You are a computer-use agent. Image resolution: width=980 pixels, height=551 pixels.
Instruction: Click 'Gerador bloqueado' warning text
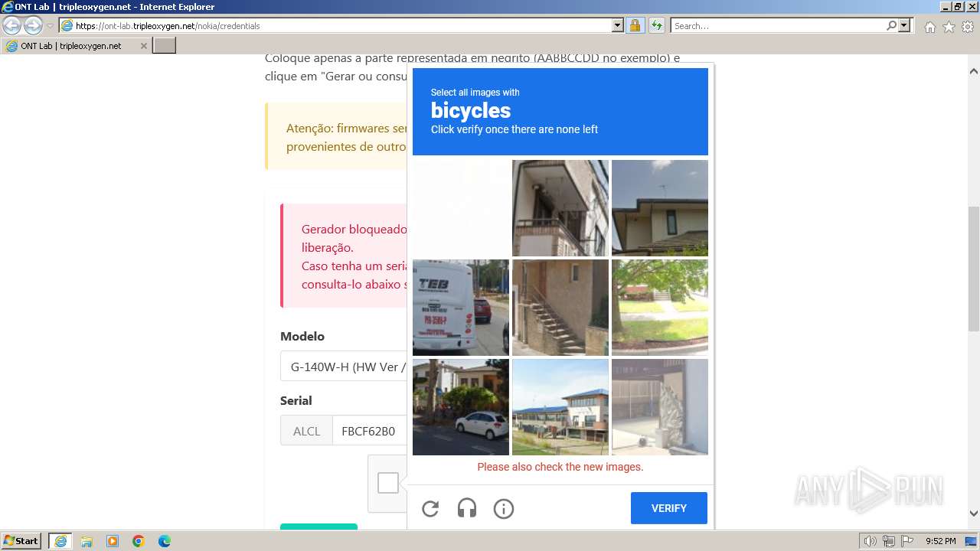coord(354,229)
